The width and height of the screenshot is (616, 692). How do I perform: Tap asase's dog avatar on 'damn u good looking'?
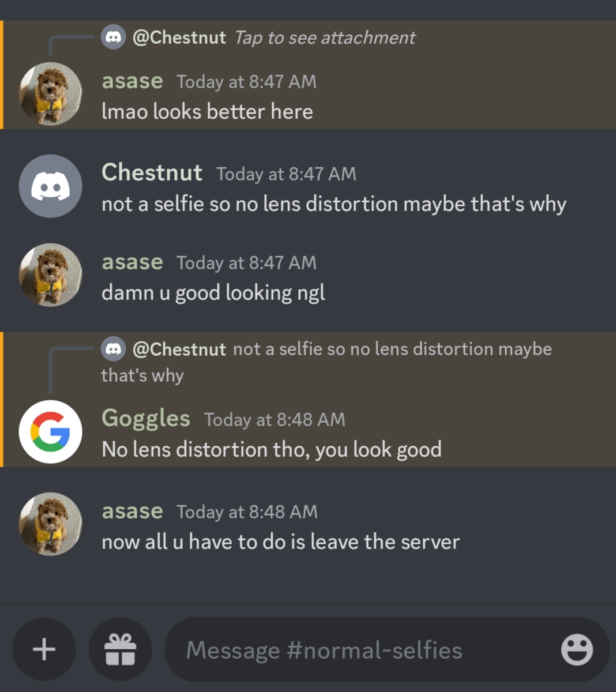pos(50,275)
